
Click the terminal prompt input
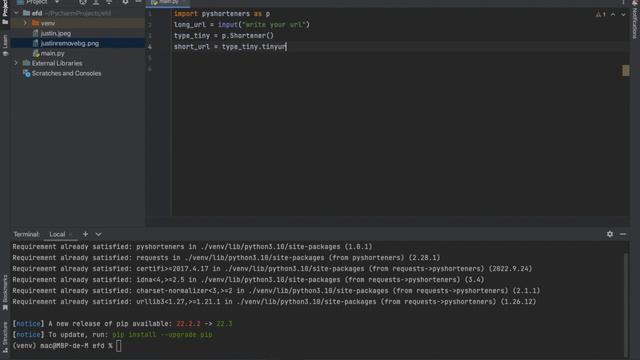tap(118, 346)
